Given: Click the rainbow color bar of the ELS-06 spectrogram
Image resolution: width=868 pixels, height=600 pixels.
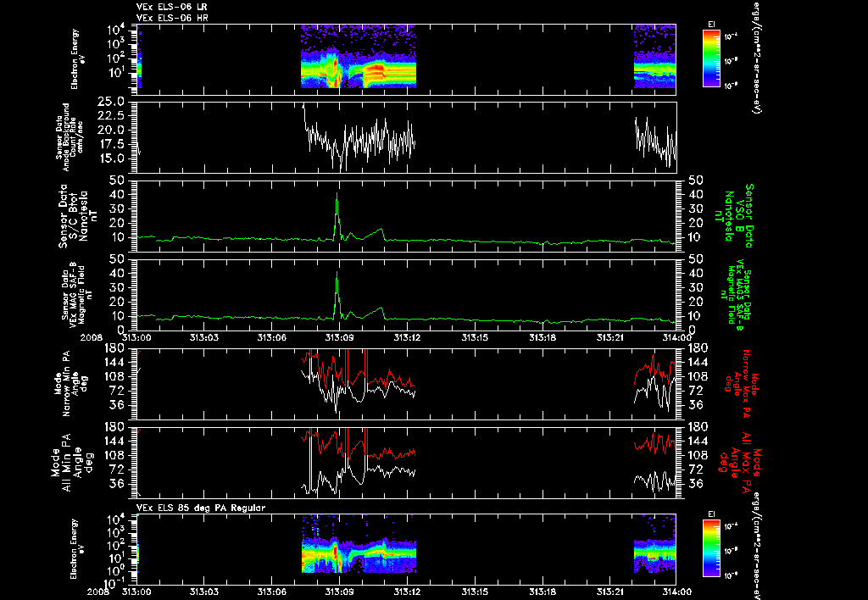Looking at the screenshot, I should pyautogui.click(x=711, y=58).
